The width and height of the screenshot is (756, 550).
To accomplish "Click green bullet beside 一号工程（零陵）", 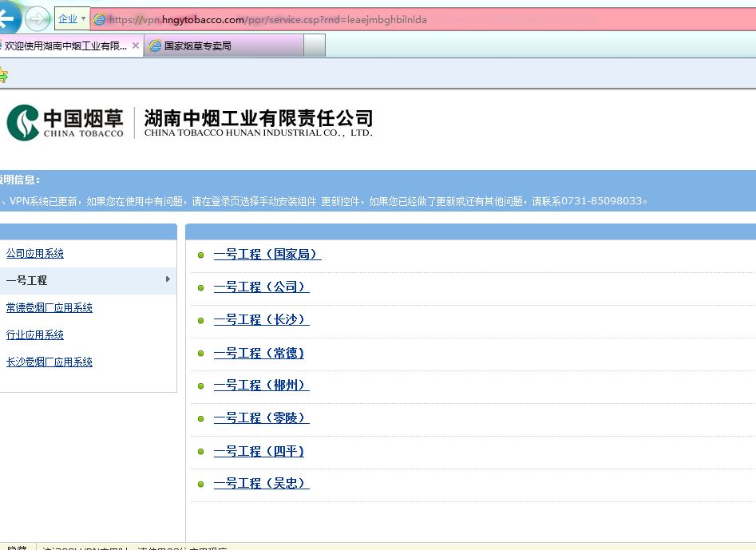I will [x=201, y=419].
